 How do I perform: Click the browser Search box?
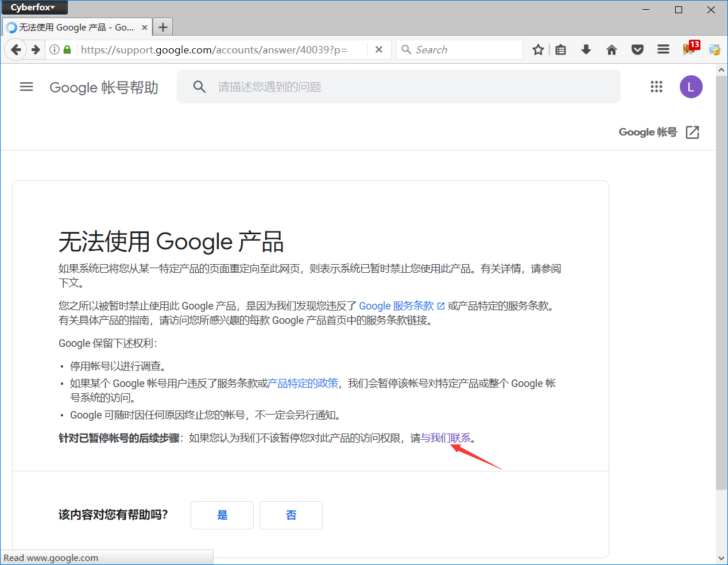pyautogui.click(x=460, y=50)
